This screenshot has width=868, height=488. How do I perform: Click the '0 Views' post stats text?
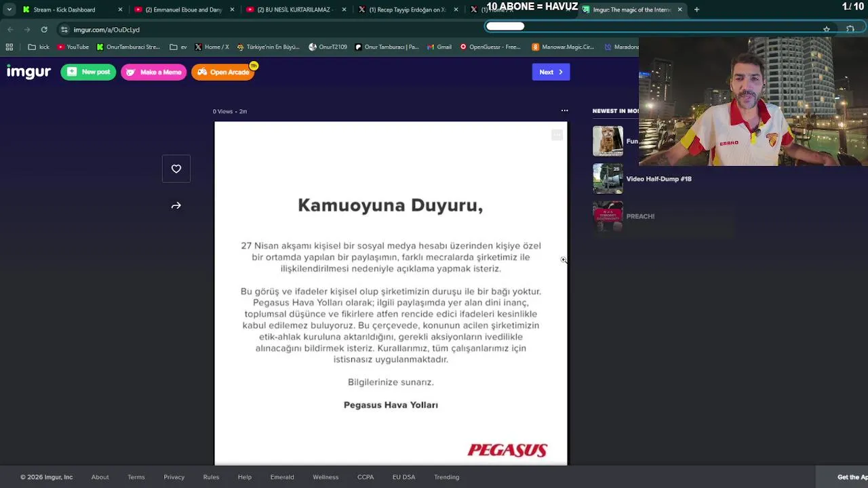[222, 111]
